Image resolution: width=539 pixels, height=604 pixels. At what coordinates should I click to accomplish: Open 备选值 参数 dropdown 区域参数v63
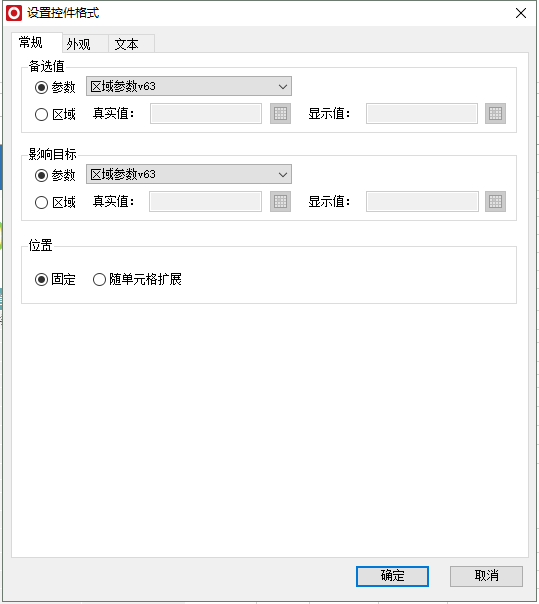[189, 86]
